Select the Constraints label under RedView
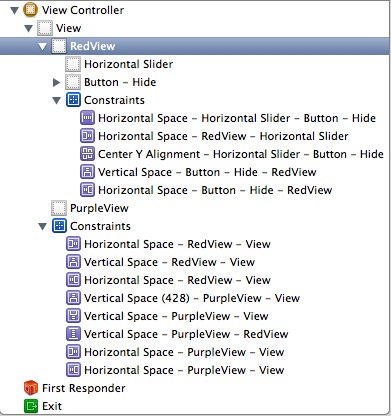391x416 pixels. coord(114,100)
